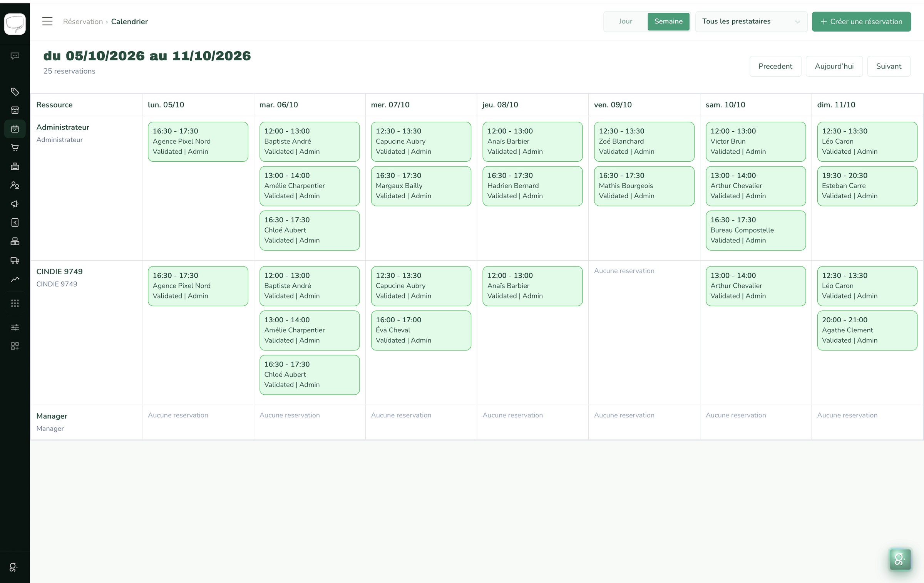Select the calendar reservation sidebar icon

coord(15,129)
